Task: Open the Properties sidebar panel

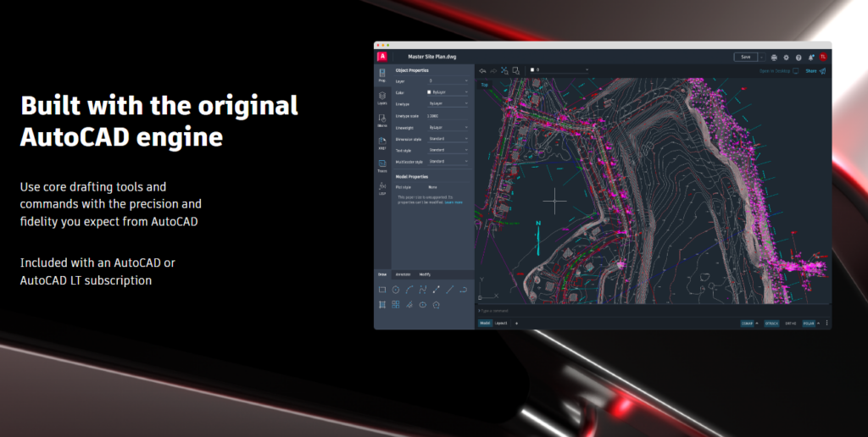Action: (x=382, y=75)
